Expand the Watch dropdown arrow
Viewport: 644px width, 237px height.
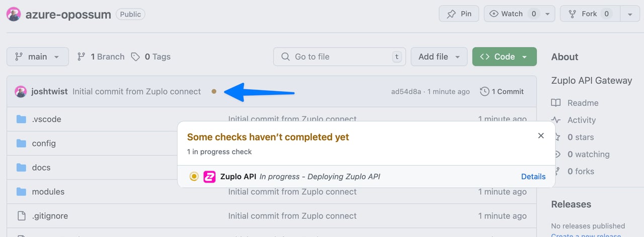(547, 14)
